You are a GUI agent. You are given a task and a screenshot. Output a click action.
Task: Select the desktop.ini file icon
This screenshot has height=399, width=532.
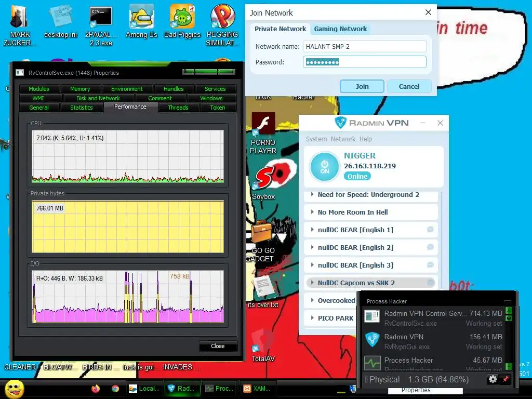coord(60,21)
